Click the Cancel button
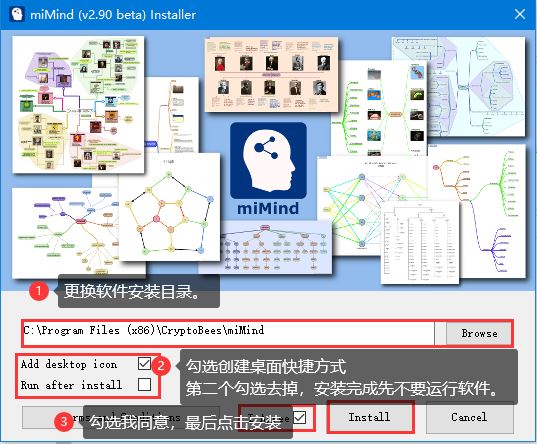The width and height of the screenshot is (537, 444). pos(470,417)
